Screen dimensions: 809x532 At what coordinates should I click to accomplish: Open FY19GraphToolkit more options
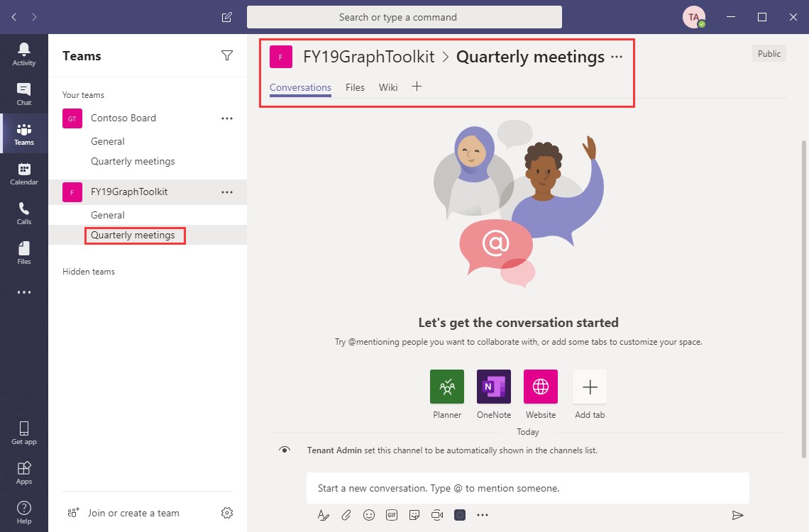227,192
